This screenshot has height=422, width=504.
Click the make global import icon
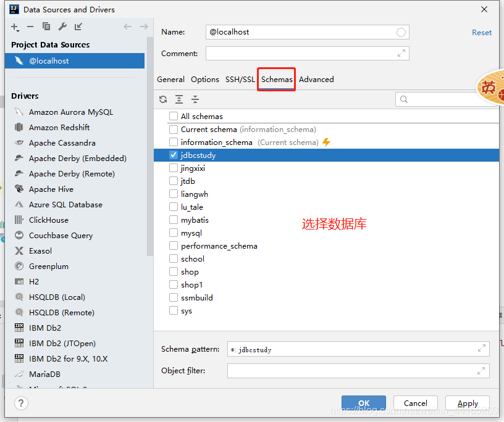tap(78, 27)
